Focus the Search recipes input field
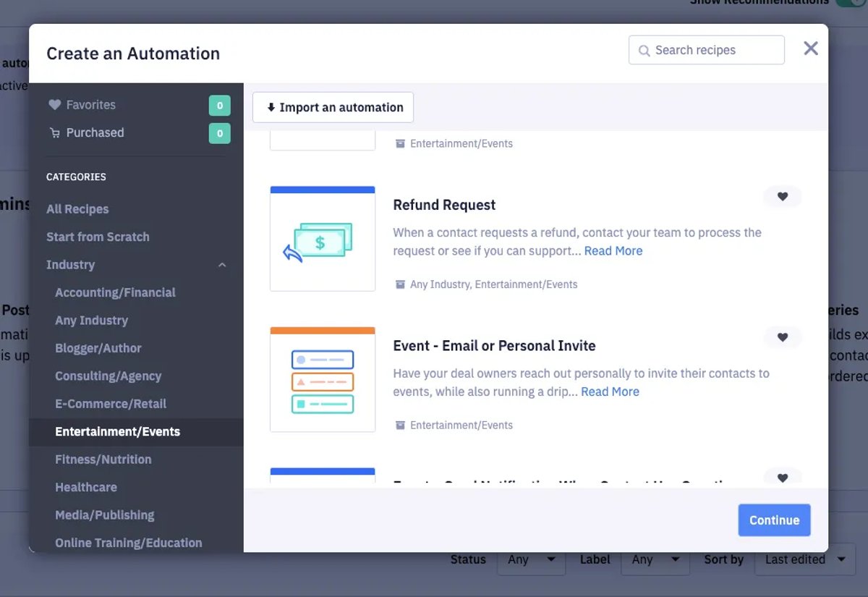868x597 pixels. [707, 50]
